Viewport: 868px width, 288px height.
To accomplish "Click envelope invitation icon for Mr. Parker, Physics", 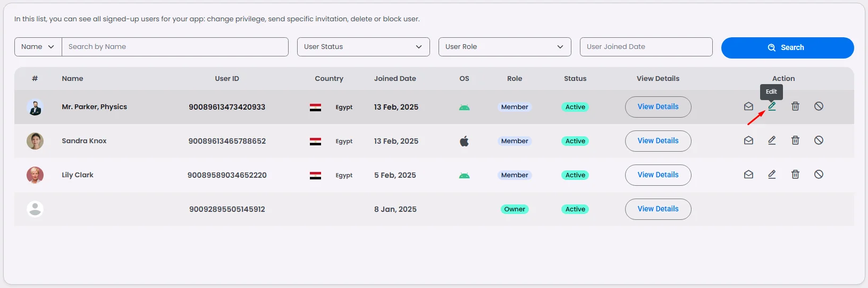I will point(748,106).
